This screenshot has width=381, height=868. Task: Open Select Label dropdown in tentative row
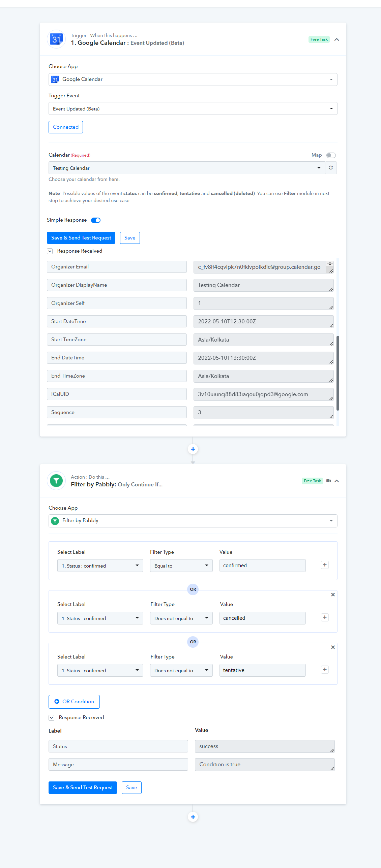(100, 670)
